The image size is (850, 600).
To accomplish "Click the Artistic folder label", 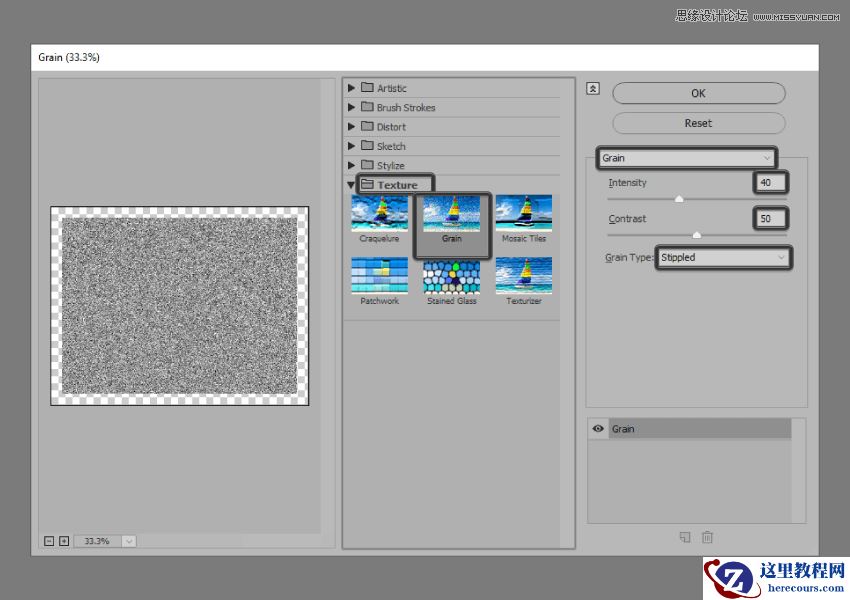I will pyautogui.click(x=391, y=88).
